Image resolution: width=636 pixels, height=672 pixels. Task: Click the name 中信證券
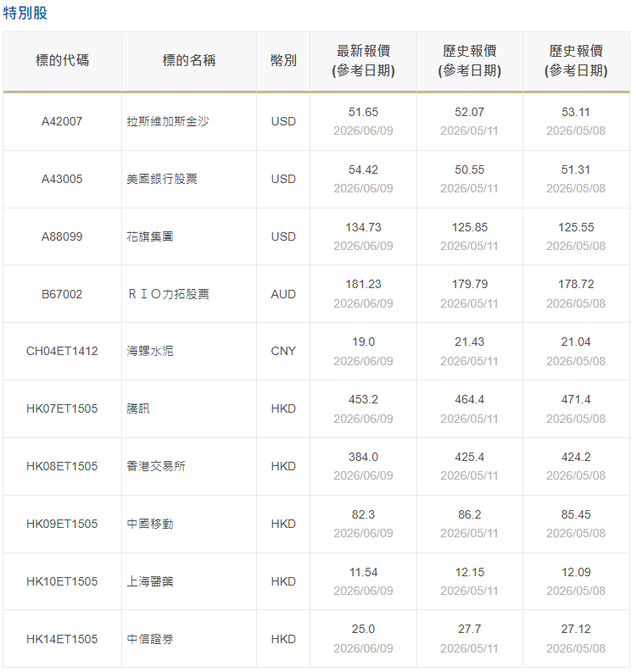150,640
